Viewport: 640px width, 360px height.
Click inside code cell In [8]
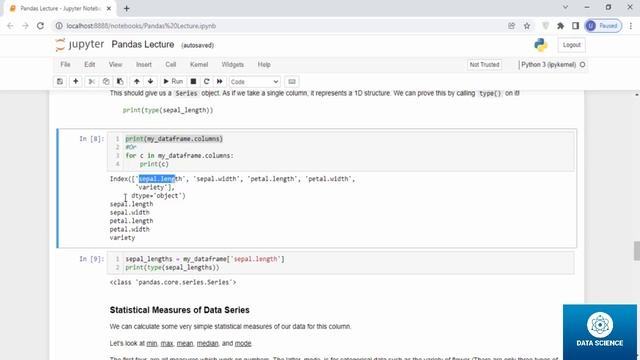point(341,151)
